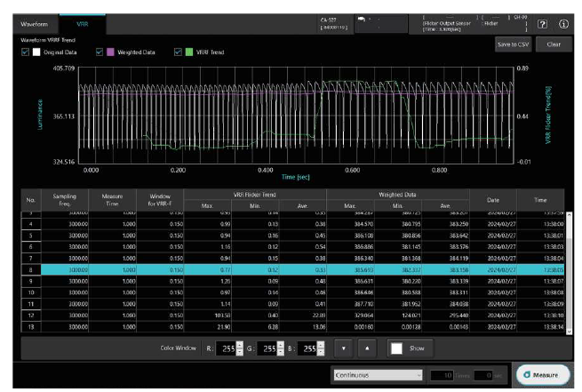Click the sec interval input field showing 0

(483, 375)
